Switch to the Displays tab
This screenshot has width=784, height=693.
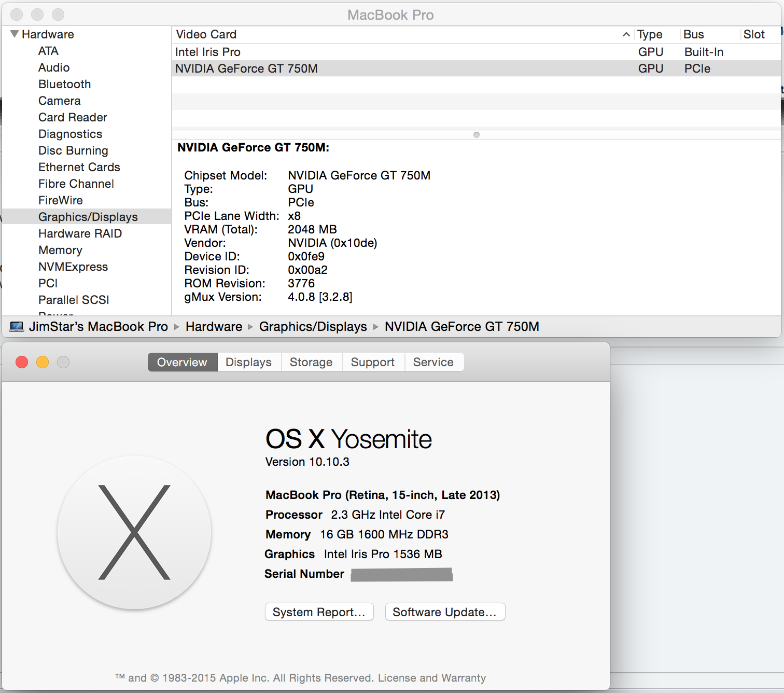pos(249,362)
